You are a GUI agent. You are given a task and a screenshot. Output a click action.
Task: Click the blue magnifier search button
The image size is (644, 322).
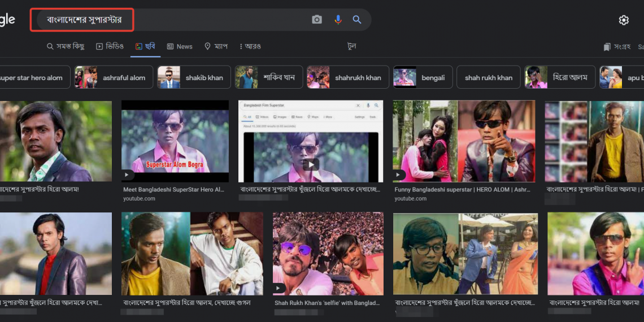(357, 20)
